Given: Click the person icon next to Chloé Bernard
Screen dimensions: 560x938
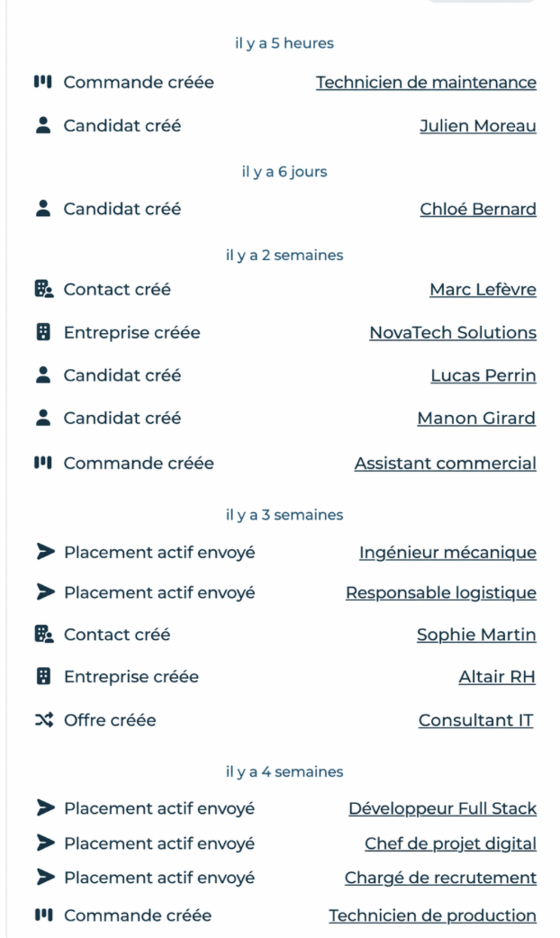Looking at the screenshot, I should (43, 209).
